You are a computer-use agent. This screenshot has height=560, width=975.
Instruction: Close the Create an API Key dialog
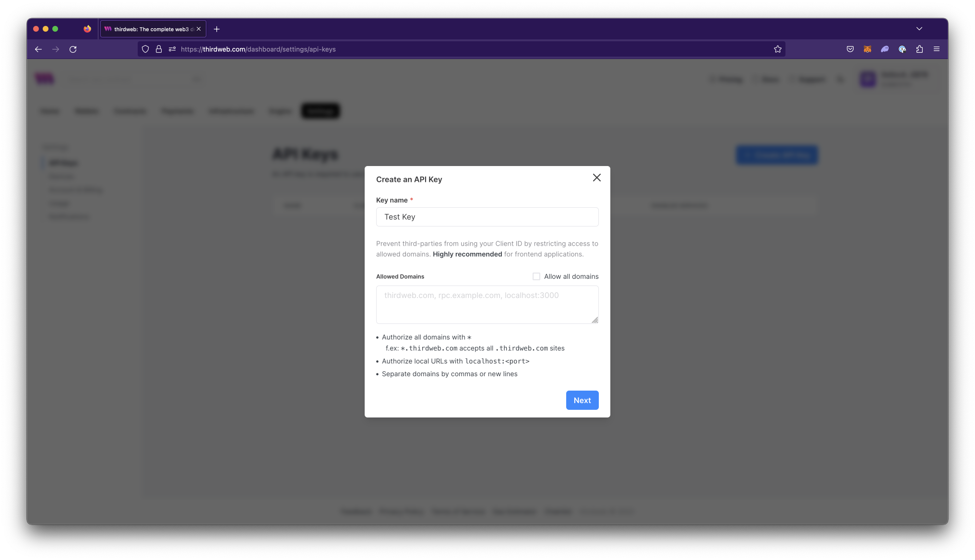coord(596,178)
